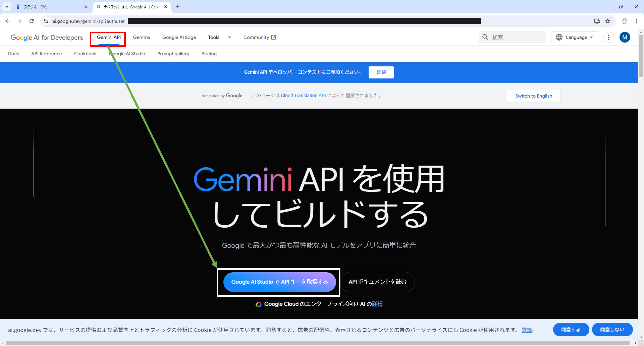644x346 pixels.
Task: Open Chrome's vertical dots menu
Action: click(636, 21)
